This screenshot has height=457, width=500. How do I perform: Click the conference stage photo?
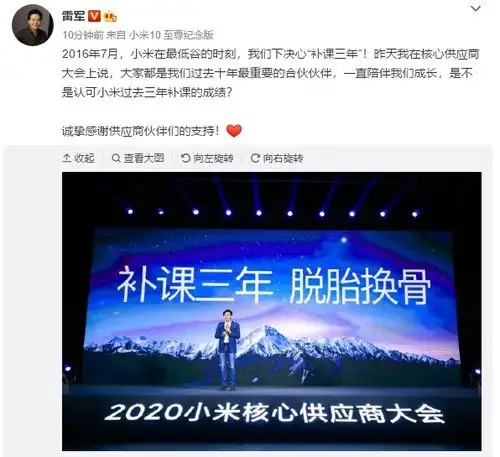pos(272,311)
